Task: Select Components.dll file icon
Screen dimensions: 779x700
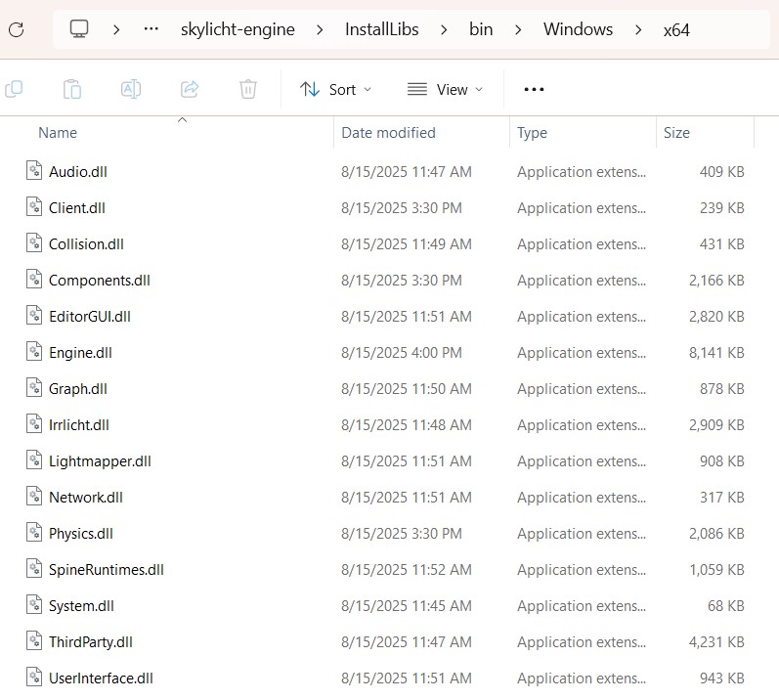Action: [34, 280]
